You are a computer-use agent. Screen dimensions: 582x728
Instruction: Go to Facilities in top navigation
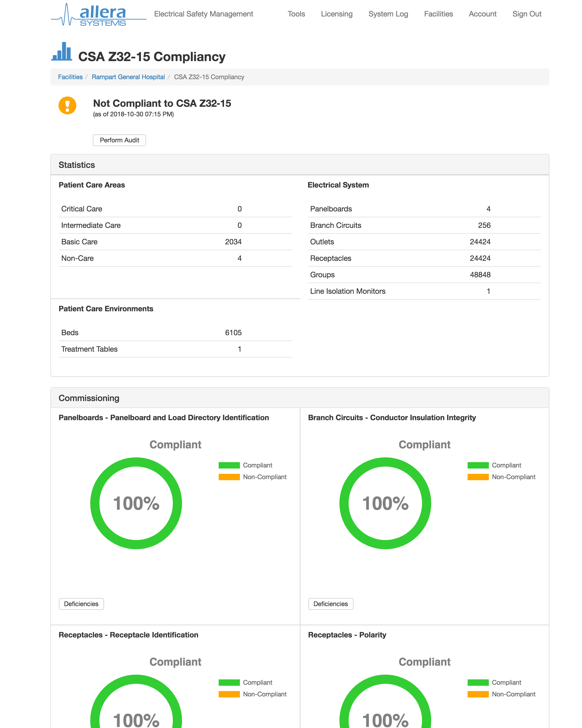438,14
